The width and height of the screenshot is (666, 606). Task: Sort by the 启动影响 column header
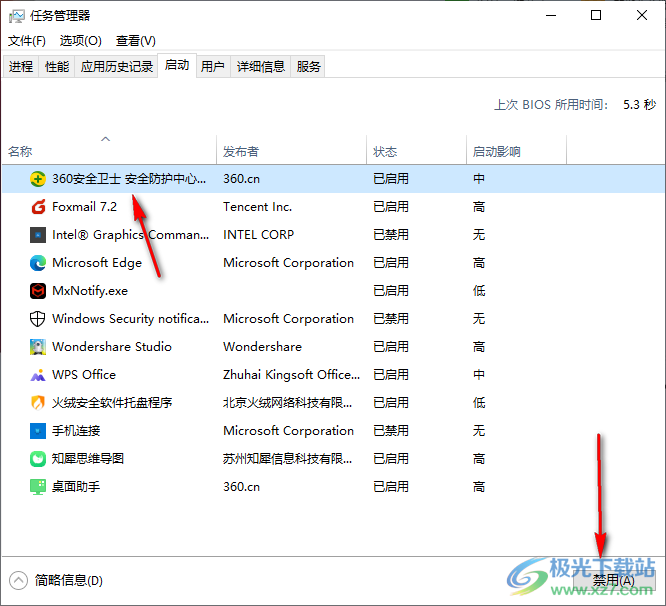516,150
